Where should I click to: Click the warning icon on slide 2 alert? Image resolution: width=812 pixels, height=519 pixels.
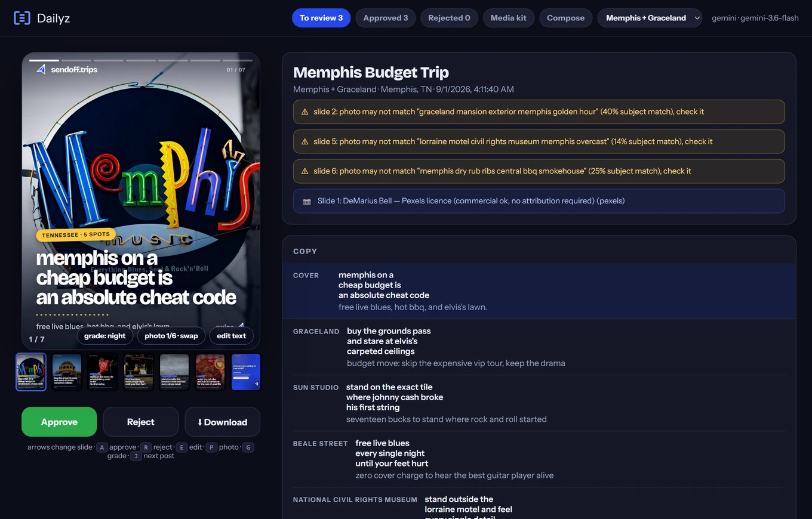[305, 112]
